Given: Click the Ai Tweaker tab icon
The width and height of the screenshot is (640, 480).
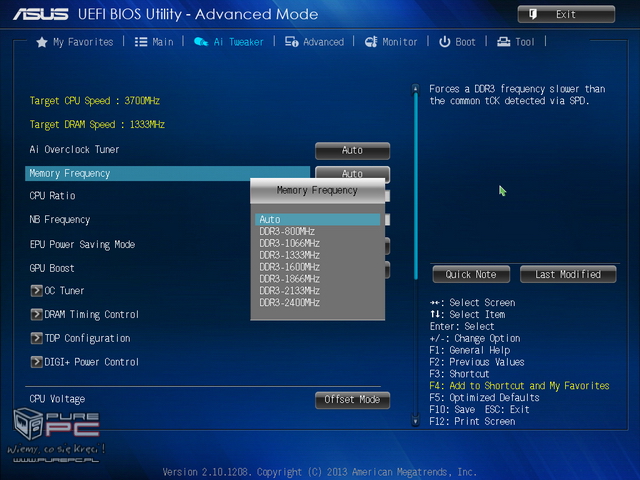Looking at the screenshot, I should coord(201,42).
